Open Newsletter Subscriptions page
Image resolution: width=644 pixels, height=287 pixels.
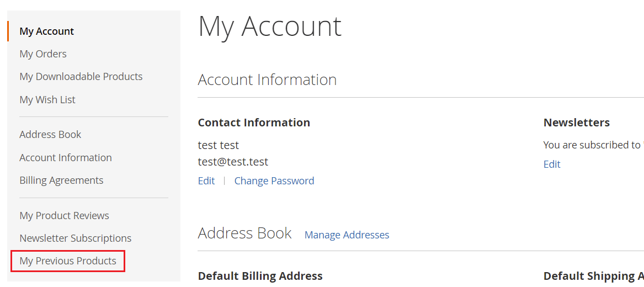click(x=75, y=238)
